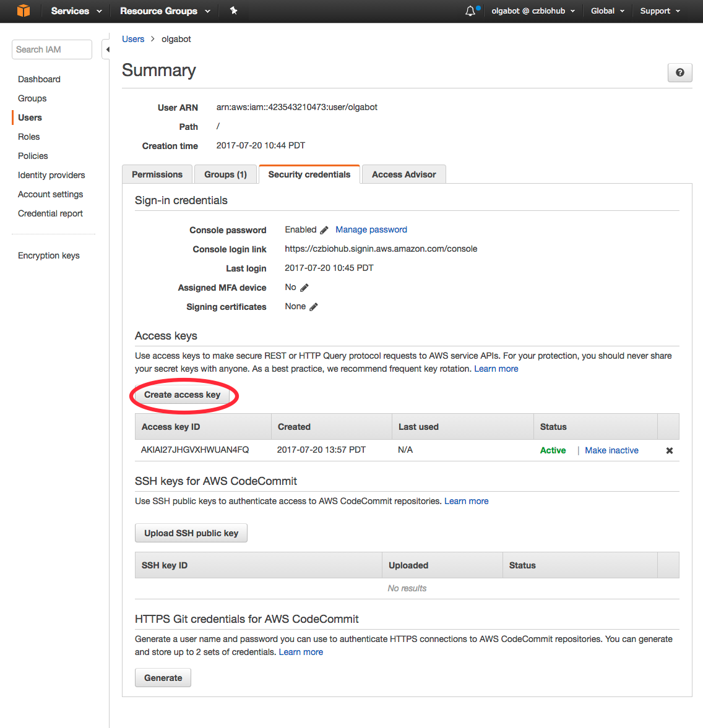703x728 pixels.
Task: Collapse the IAM sidebar arrow
Action: pyautogui.click(x=108, y=49)
